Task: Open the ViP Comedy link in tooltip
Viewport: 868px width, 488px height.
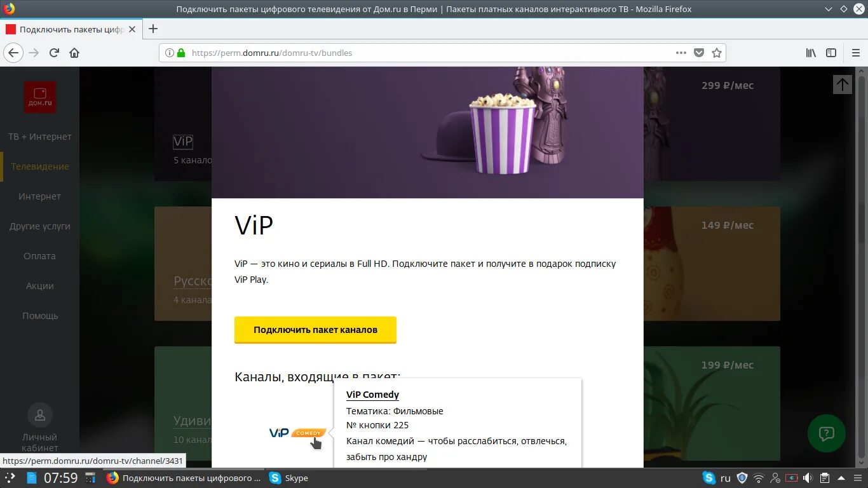Action: [372, 395]
